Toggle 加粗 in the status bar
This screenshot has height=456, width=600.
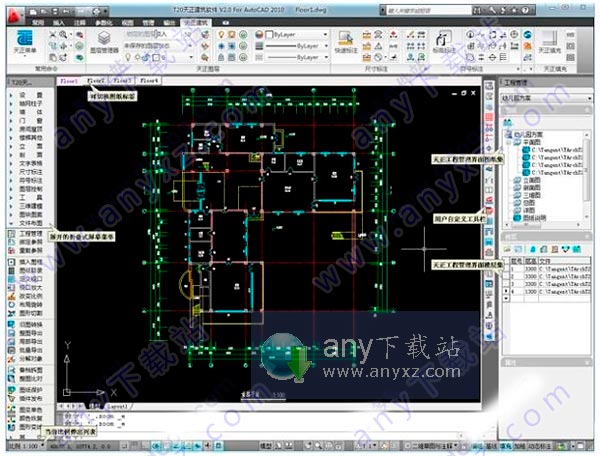click(519, 446)
